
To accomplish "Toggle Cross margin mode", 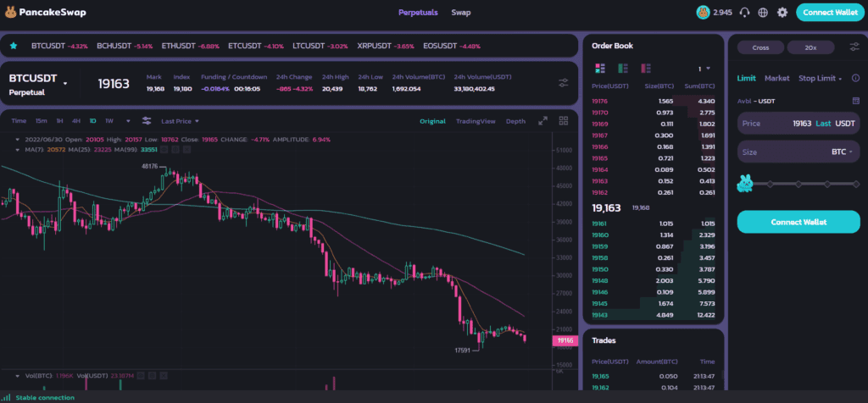I will (760, 47).
